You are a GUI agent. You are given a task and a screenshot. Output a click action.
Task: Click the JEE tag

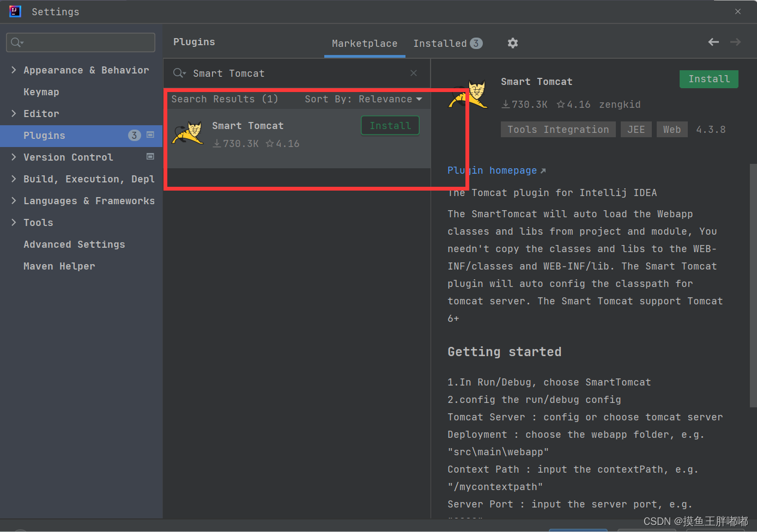(636, 130)
